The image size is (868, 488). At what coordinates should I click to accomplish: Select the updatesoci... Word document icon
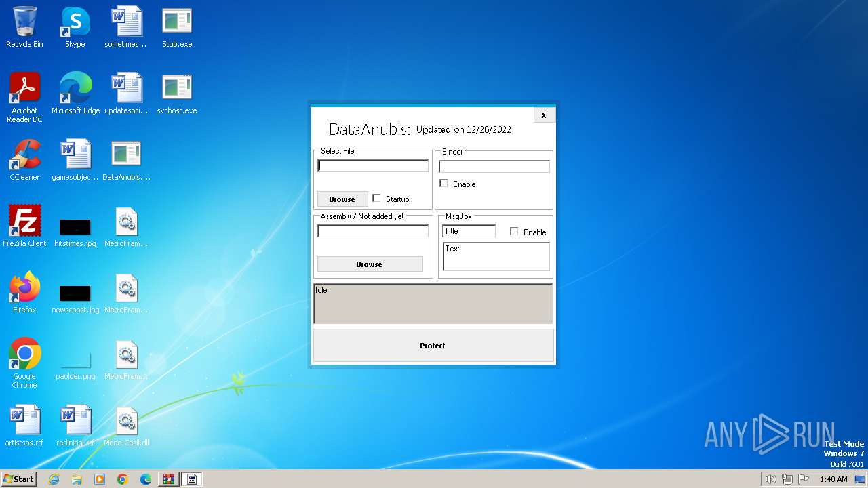126,94
